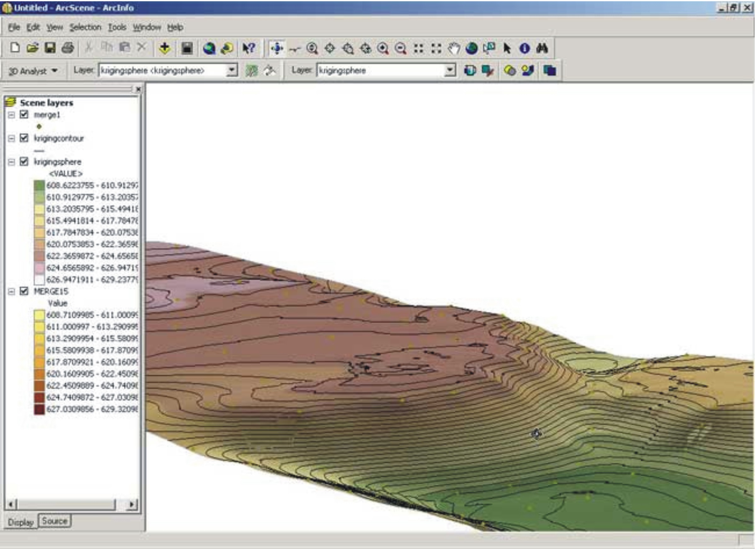Viewport: 756px width, 549px height.
Task: Open the File menu
Action: pyautogui.click(x=14, y=27)
